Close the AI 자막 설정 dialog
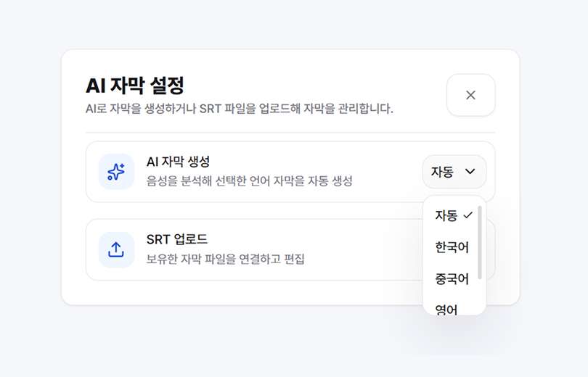588x377 pixels. [x=470, y=95]
